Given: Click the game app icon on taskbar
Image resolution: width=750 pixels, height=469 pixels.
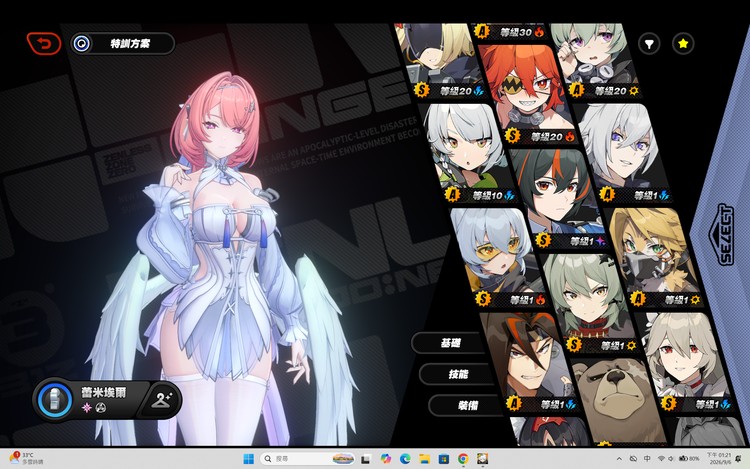Looking at the screenshot, I should (x=483, y=459).
